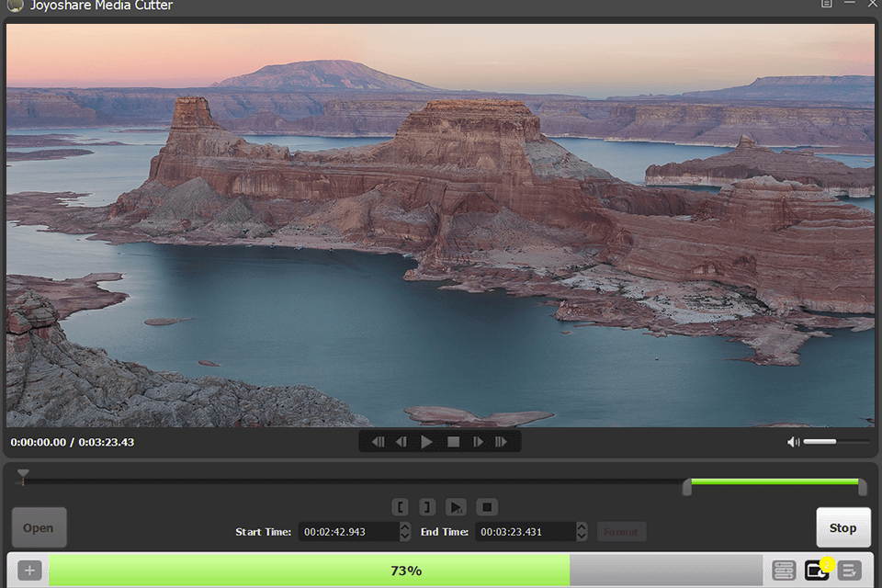Viewport: 882px width, 588px height.
Task: Select the set end point bracket icon
Action: pyautogui.click(x=426, y=506)
